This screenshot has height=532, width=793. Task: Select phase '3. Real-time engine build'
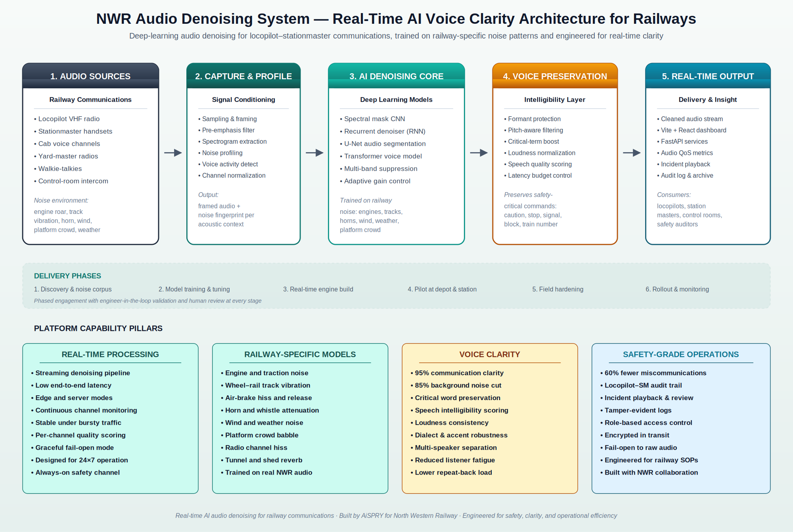click(x=318, y=289)
